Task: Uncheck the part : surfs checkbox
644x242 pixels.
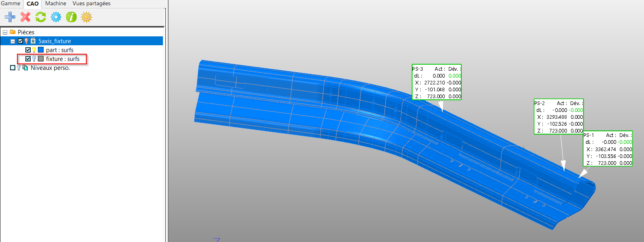Action: [28, 50]
